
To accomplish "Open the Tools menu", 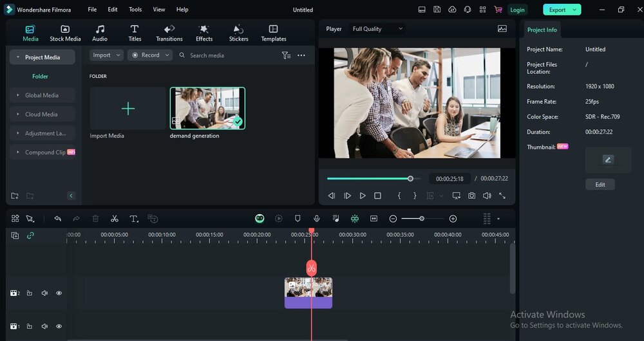I will point(135,10).
